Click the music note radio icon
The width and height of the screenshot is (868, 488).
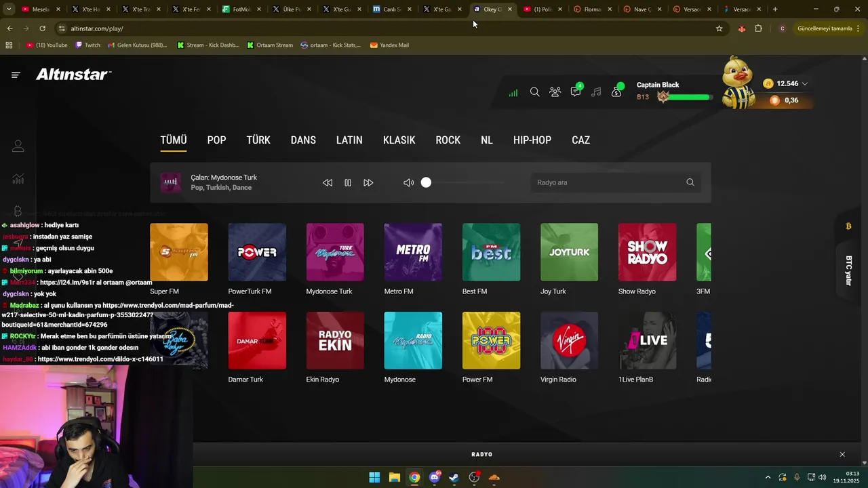coord(596,92)
